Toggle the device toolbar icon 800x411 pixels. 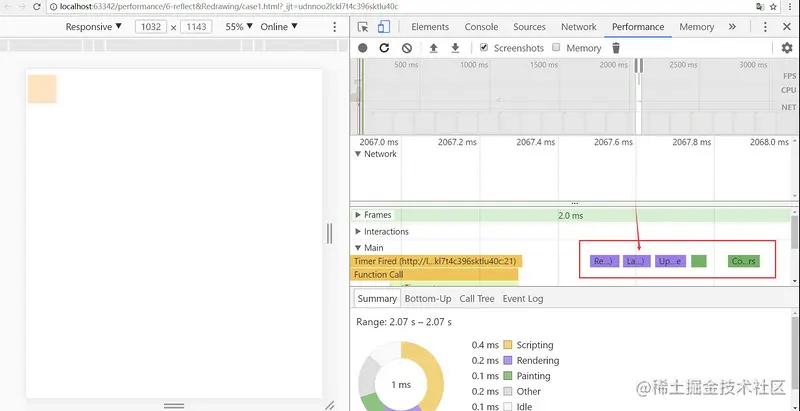pos(384,27)
